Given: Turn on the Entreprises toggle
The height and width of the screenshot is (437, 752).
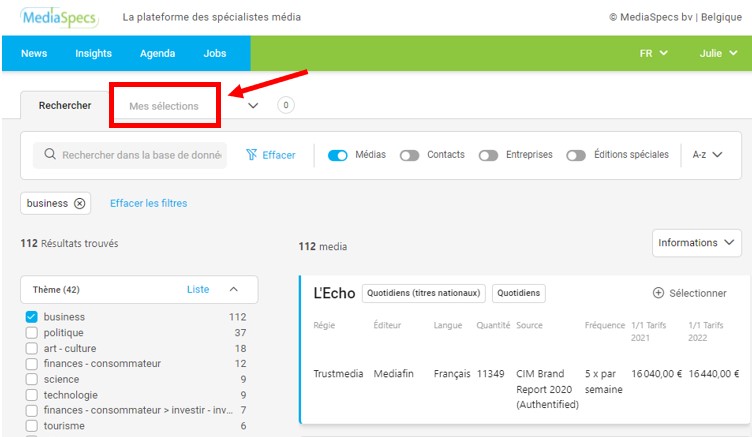Looking at the screenshot, I should pyautogui.click(x=488, y=155).
